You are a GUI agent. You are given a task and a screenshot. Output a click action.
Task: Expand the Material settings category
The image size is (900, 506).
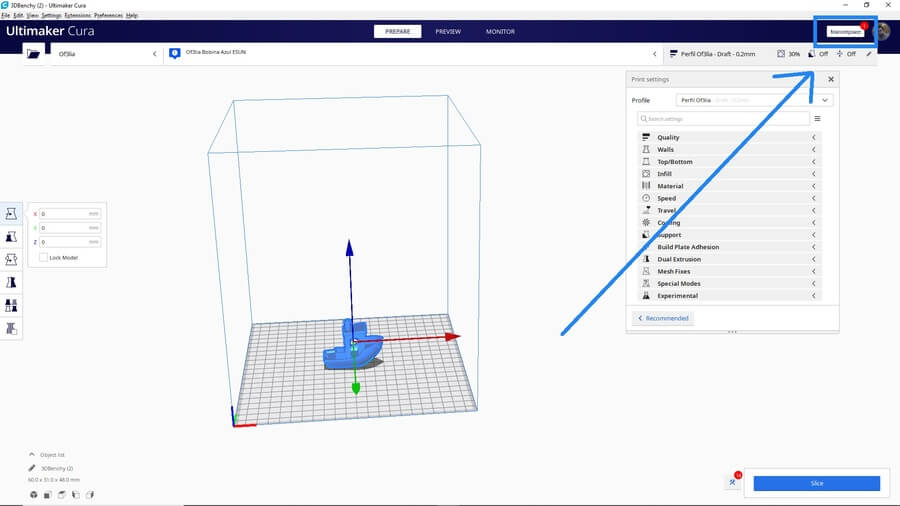tap(730, 186)
